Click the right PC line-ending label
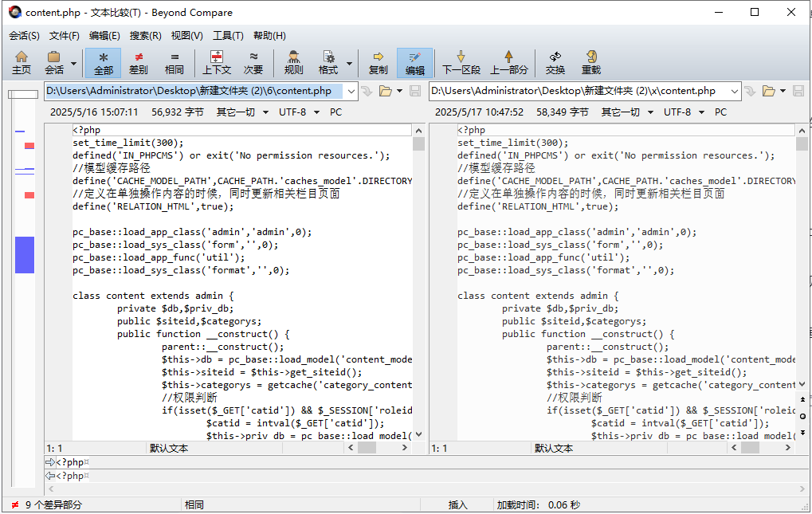Image resolution: width=812 pixels, height=514 pixels. [720, 112]
